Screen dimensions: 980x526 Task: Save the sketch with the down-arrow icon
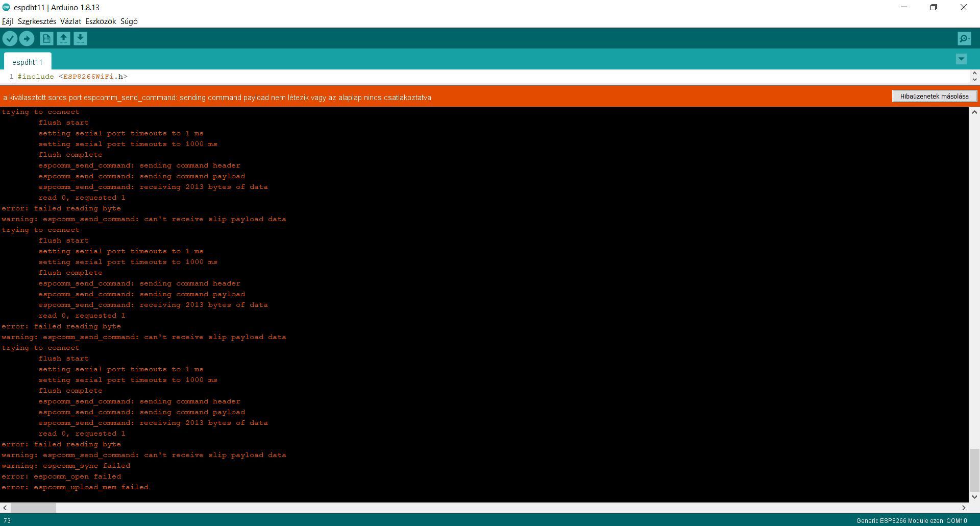point(80,38)
